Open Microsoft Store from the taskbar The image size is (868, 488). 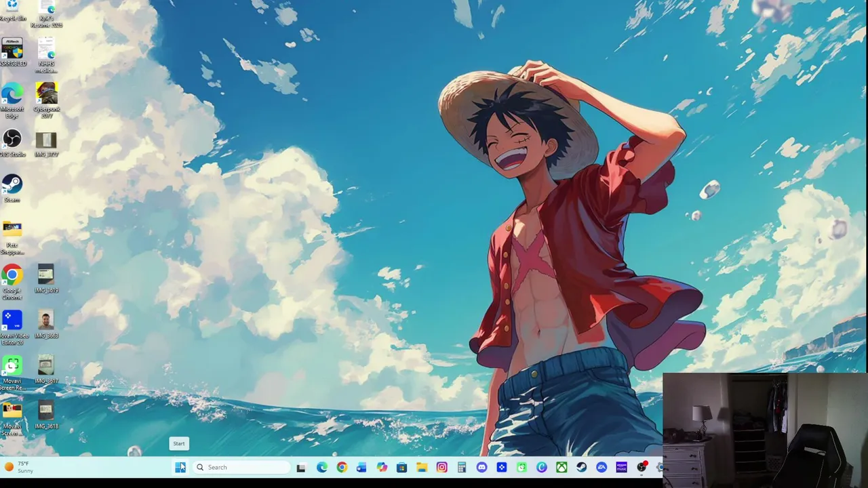(401, 467)
